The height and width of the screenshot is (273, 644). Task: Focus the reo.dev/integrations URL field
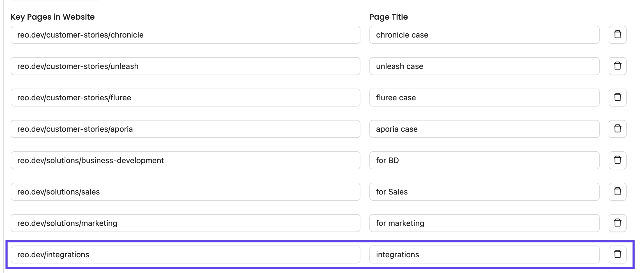pyautogui.click(x=185, y=255)
